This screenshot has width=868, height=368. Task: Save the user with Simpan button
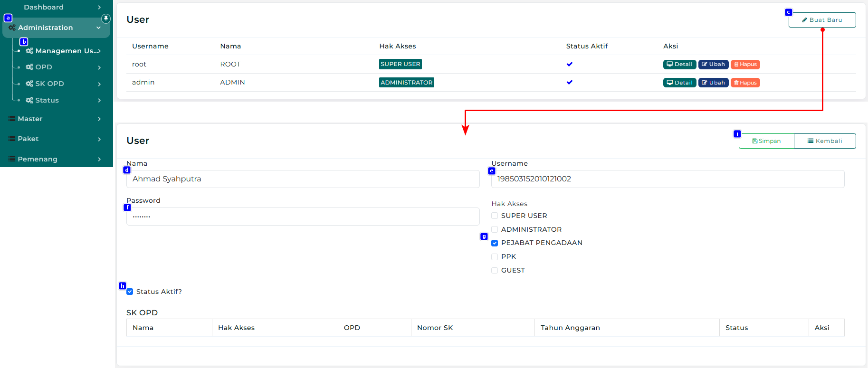766,141
